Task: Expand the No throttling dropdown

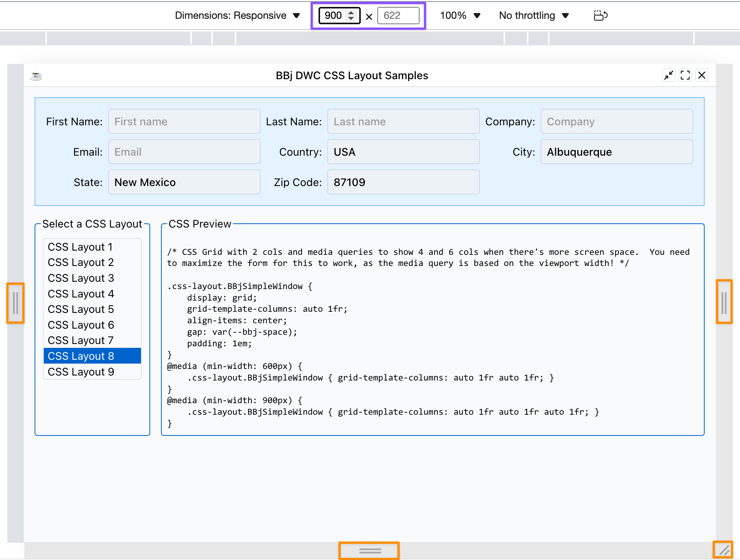Action: [534, 16]
